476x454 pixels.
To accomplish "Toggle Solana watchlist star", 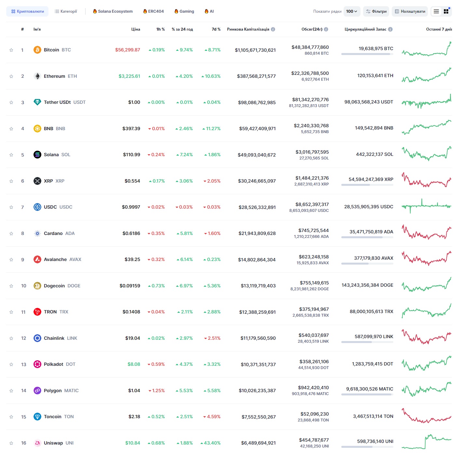I will 11,155.
